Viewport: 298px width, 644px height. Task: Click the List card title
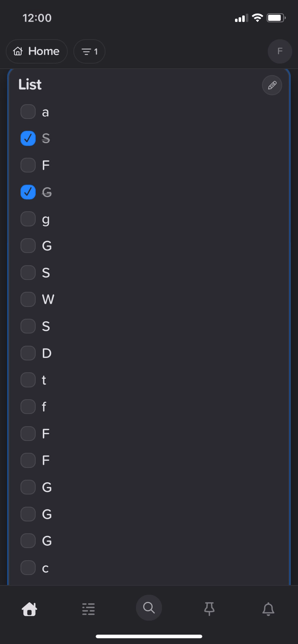coord(30,84)
